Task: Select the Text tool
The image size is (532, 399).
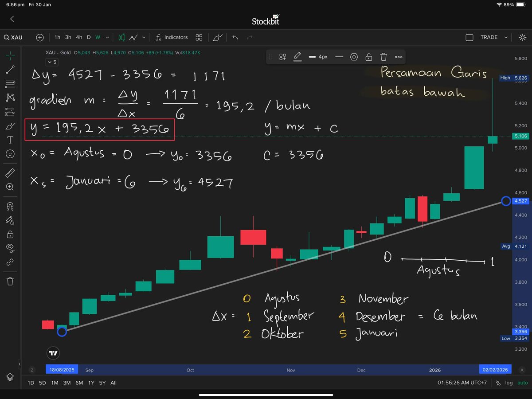Action: [x=10, y=140]
